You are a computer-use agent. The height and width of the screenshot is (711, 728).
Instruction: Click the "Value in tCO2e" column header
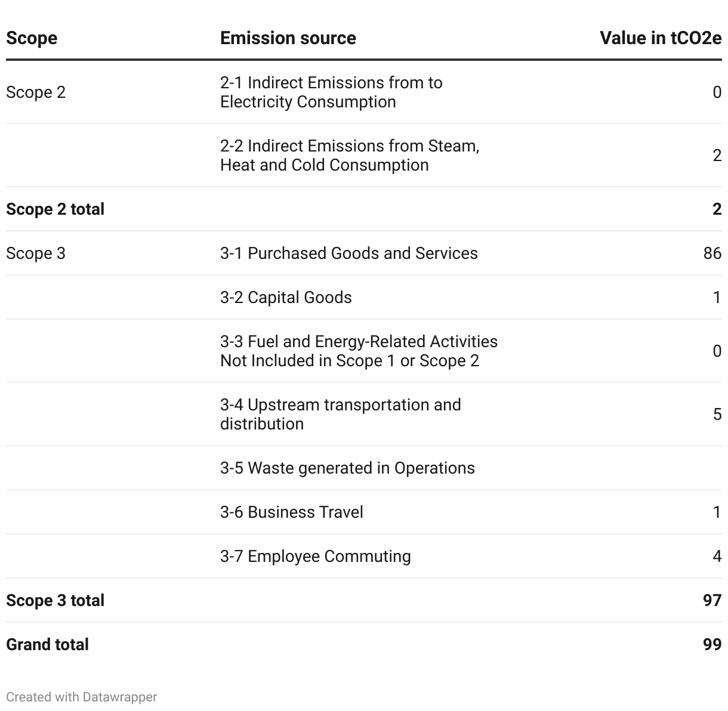[x=660, y=38]
